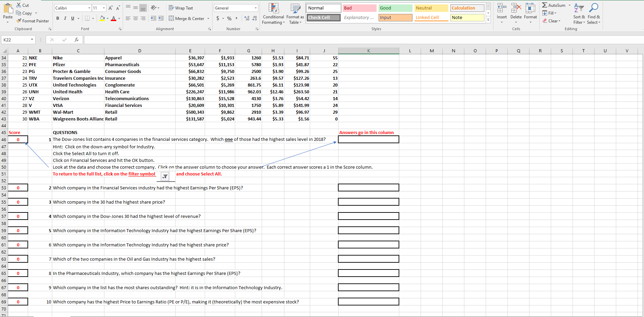644x317 pixels.
Task: Click the Format as Table icon
Action: (x=295, y=14)
